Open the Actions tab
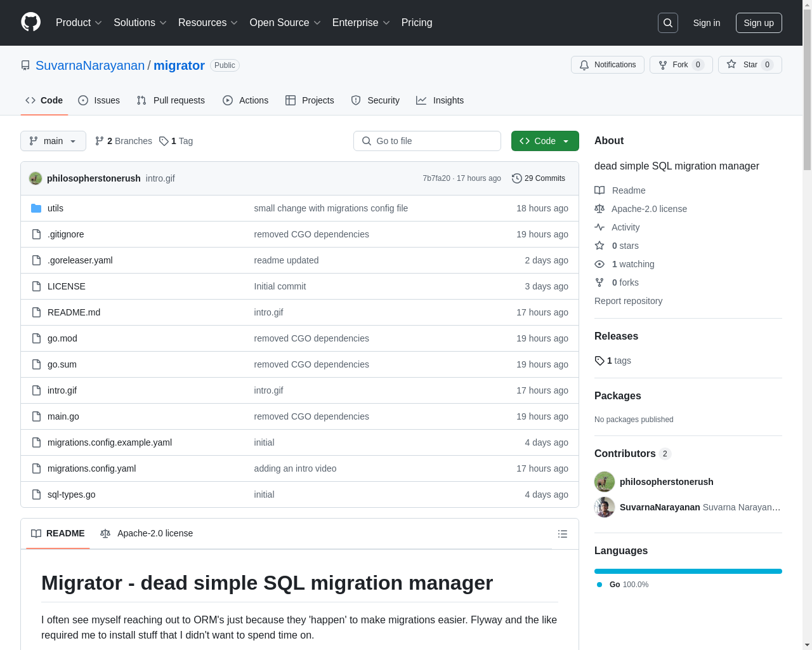The height and width of the screenshot is (650, 812). pos(246,100)
